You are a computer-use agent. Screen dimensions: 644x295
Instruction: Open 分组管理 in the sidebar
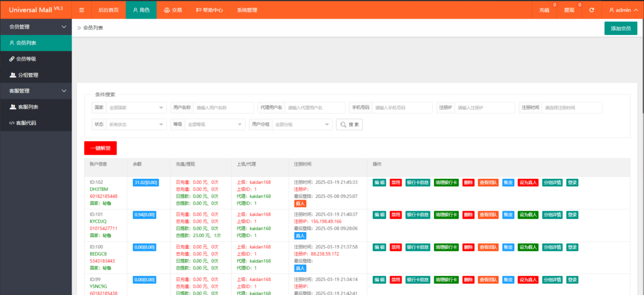click(x=36, y=75)
